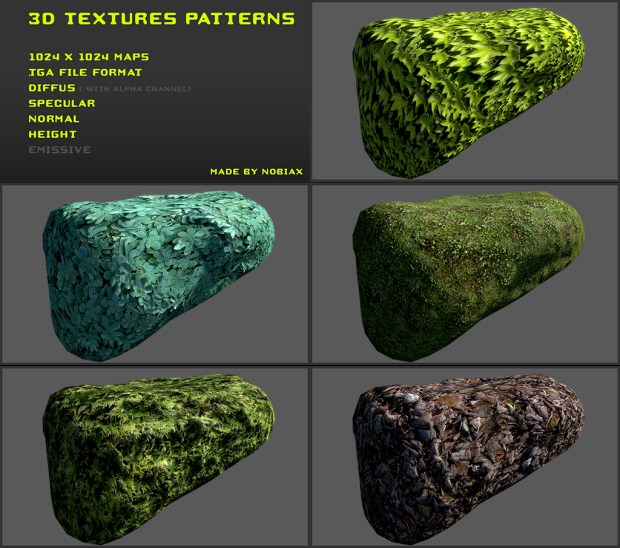Viewport: 620px width, 548px height.
Task: Select the "NORMAL" map label
Action: [x=53, y=118]
